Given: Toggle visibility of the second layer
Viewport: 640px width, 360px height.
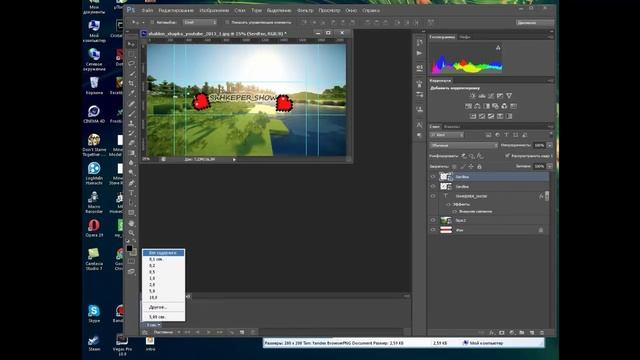Looking at the screenshot, I should (x=433, y=187).
